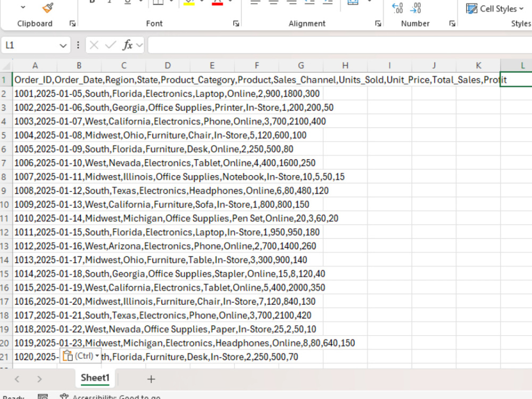
Task: Open Alignment settings dialog launcher
Action: click(378, 23)
